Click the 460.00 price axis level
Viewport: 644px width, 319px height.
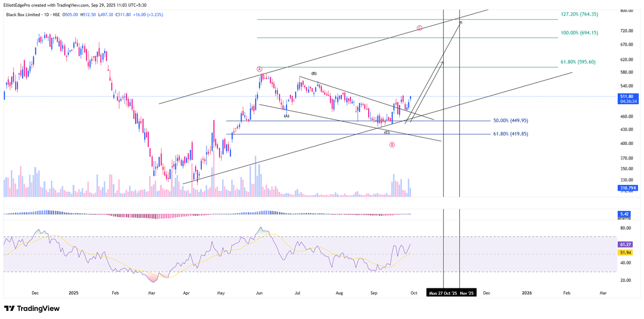point(627,117)
